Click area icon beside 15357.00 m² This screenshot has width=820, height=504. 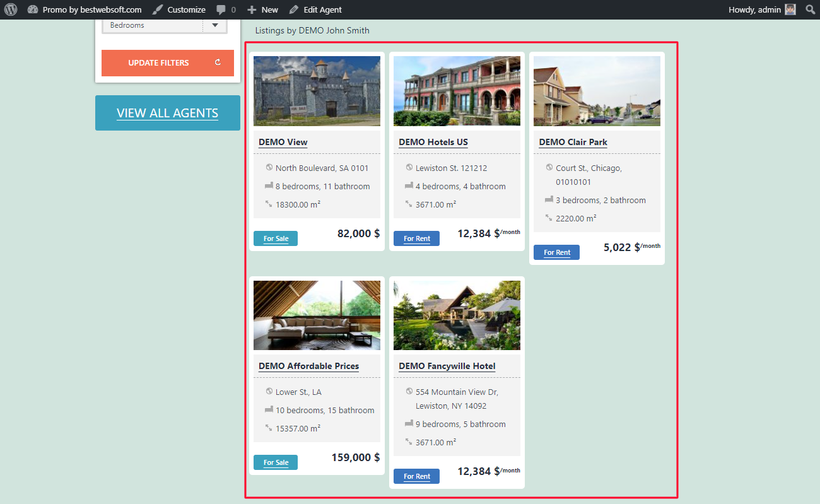pyautogui.click(x=269, y=428)
